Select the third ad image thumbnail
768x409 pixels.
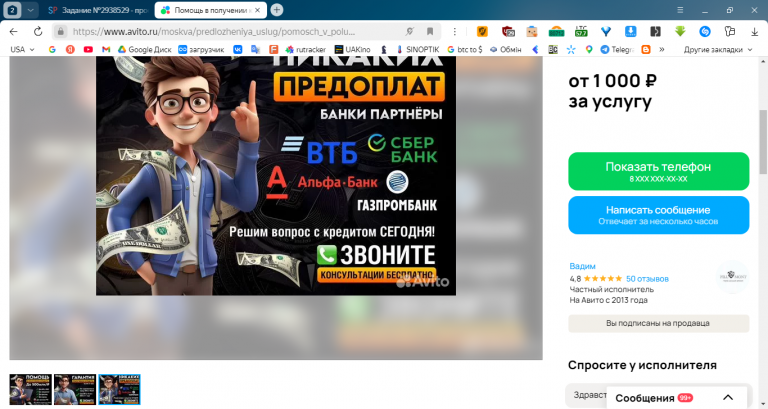click(120, 389)
